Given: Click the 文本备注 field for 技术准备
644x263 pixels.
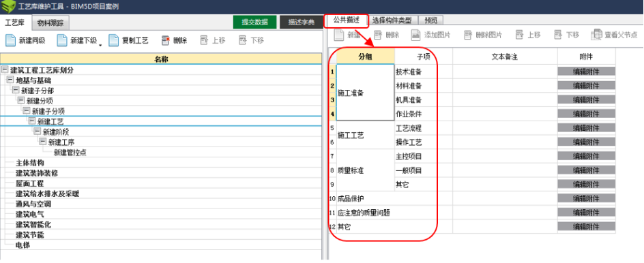Looking at the screenshot, I should [x=505, y=72].
